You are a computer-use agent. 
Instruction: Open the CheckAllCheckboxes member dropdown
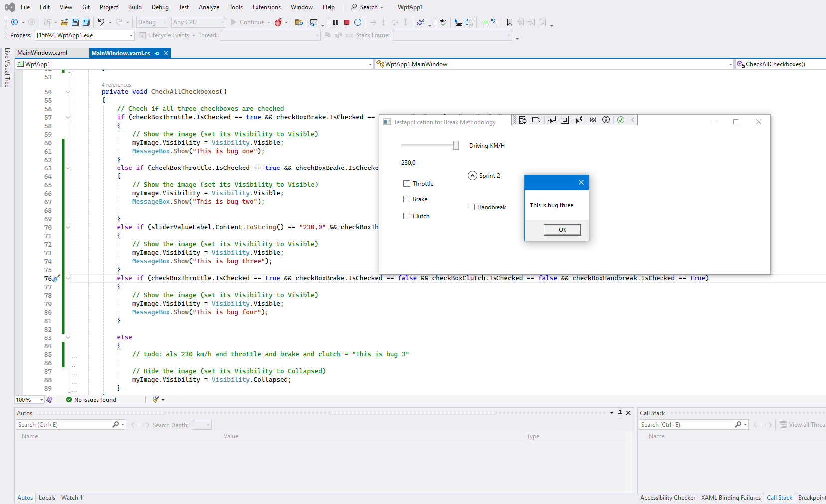point(781,64)
